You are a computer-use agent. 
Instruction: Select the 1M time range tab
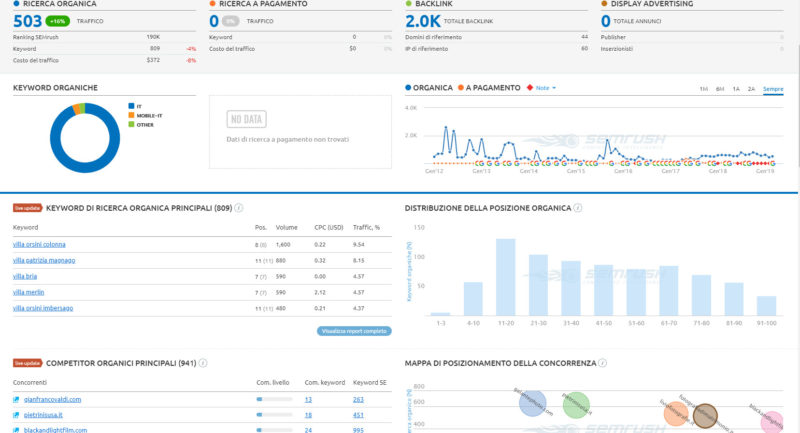point(704,89)
